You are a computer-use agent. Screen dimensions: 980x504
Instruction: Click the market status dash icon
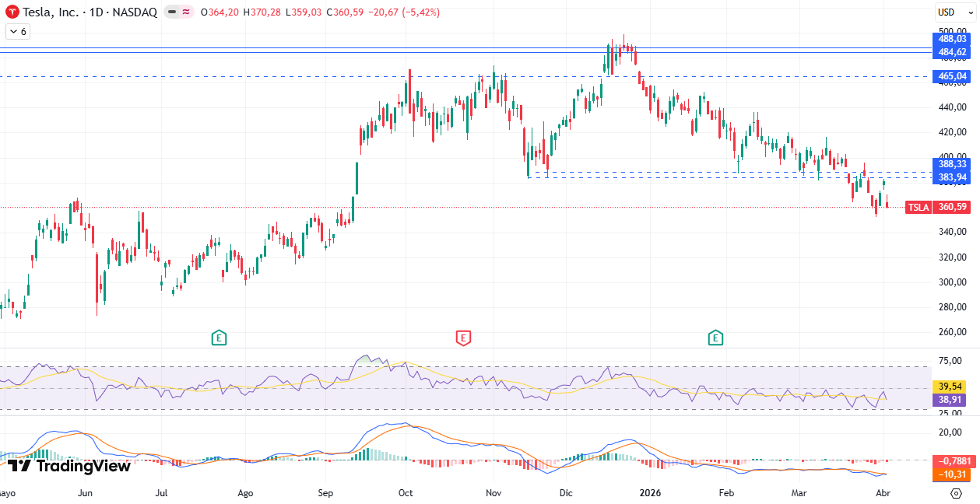coord(171,12)
